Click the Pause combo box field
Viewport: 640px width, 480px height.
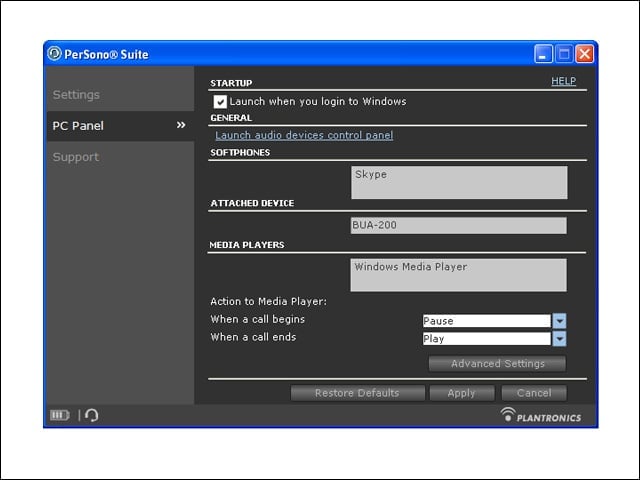pyautogui.click(x=487, y=321)
